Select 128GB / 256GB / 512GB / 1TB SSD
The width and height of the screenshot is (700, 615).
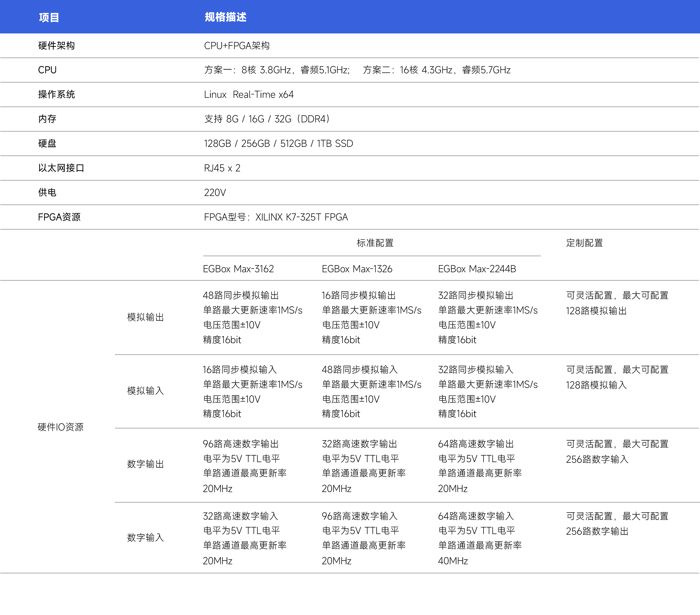pos(279,143)
